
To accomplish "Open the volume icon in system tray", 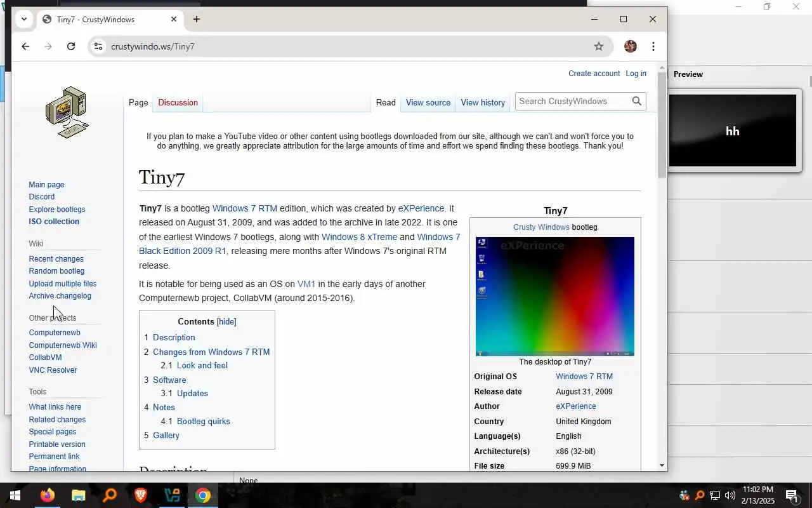I will tap(730, 495).
